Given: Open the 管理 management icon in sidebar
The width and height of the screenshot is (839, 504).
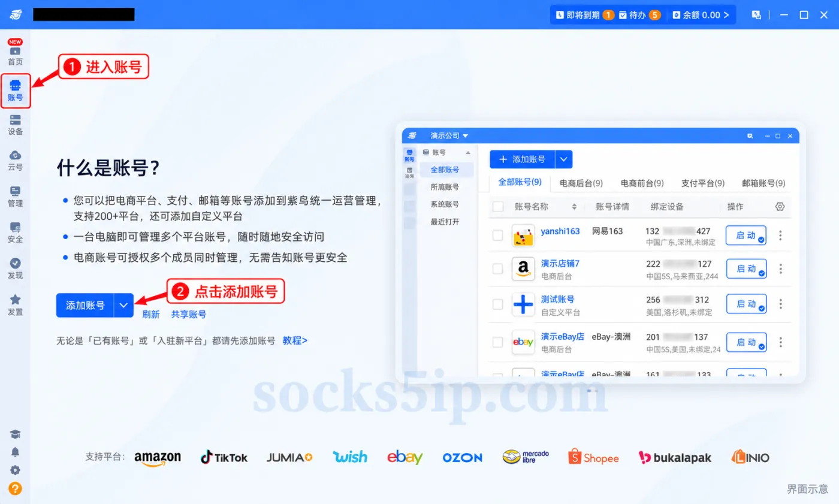Looking at the screenshot, I should 16,197.
